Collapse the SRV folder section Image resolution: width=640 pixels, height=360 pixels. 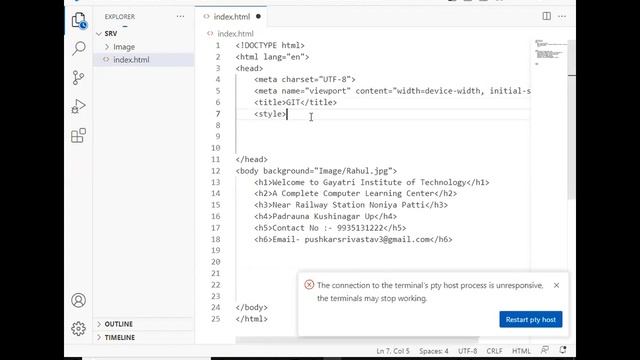[x=111, y=33]
